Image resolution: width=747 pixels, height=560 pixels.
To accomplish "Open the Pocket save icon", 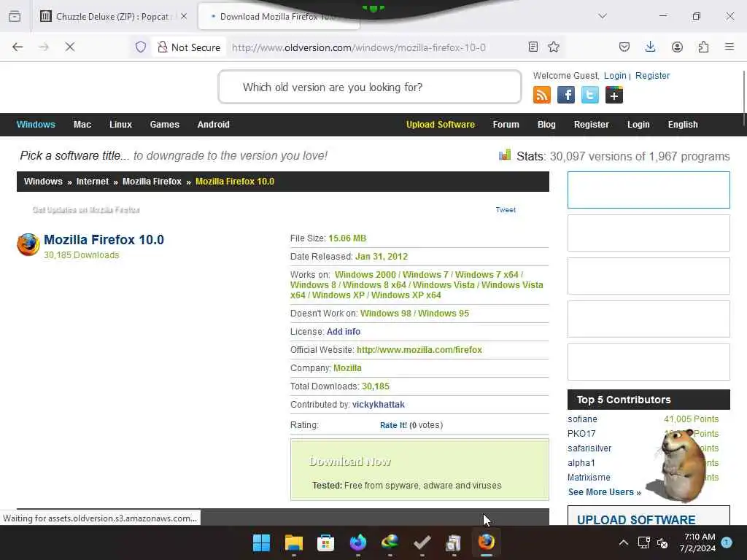I will (x=624, y=47).
